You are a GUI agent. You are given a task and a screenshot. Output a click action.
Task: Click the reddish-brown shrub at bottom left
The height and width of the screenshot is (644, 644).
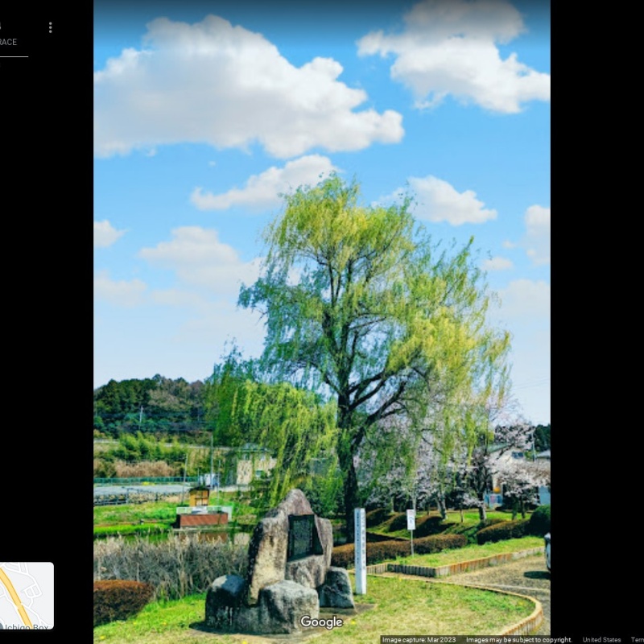pyautogui.click(x=121, y=600)
